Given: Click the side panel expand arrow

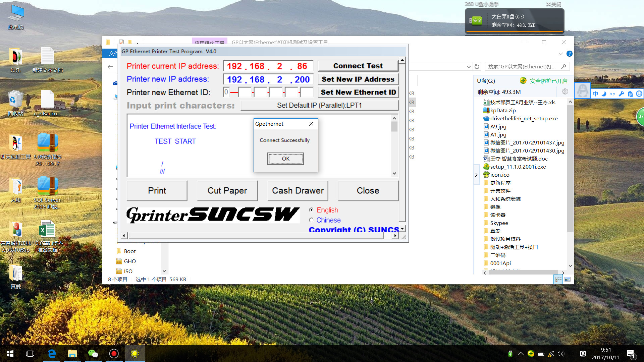Looking at the screenshot, I should point(476,175).
